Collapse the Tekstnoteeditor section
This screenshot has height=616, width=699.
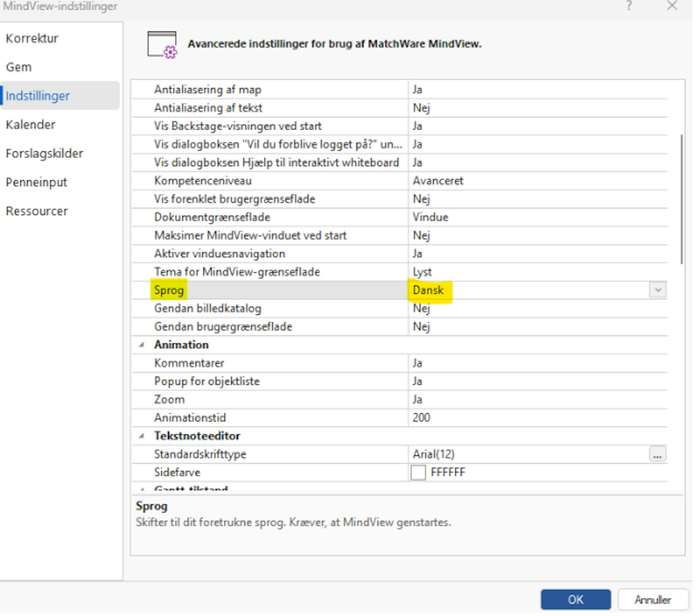click(x=142, y=436)
